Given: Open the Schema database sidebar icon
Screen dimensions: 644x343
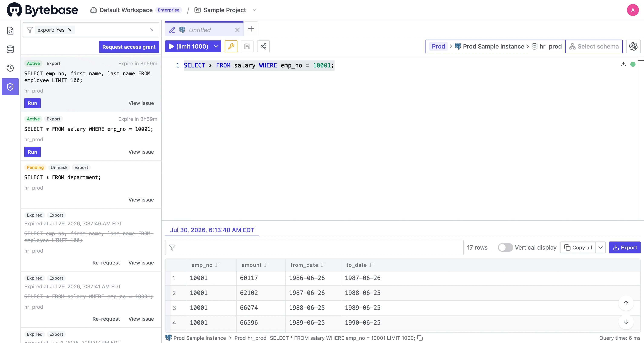Looking at the screenshot, I should click(x=10, y=49).
